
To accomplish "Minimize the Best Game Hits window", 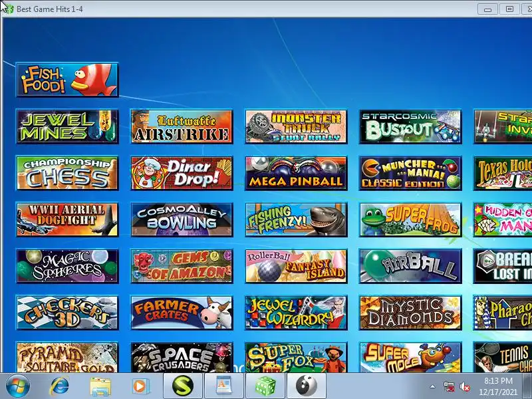I will point(487,9).
